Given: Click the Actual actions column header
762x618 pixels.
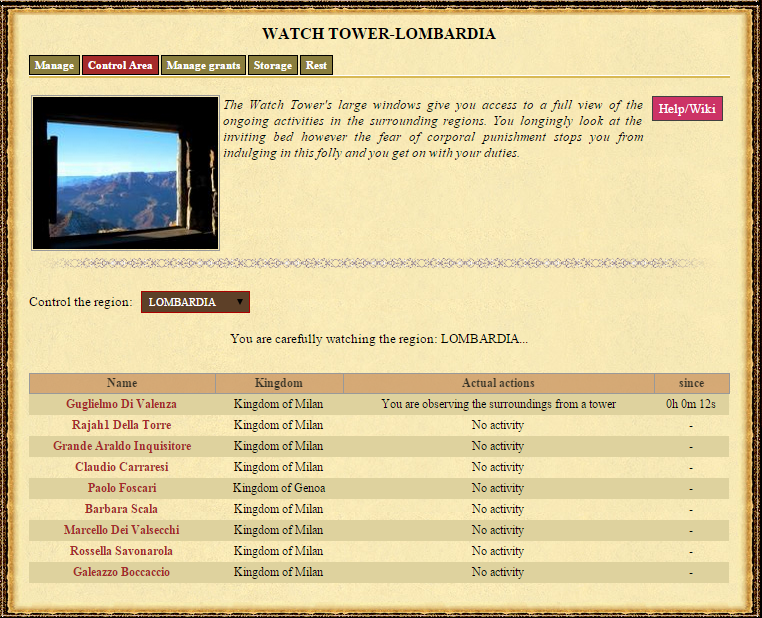Looking at the screenshot, I should click(x=498, y=383).
